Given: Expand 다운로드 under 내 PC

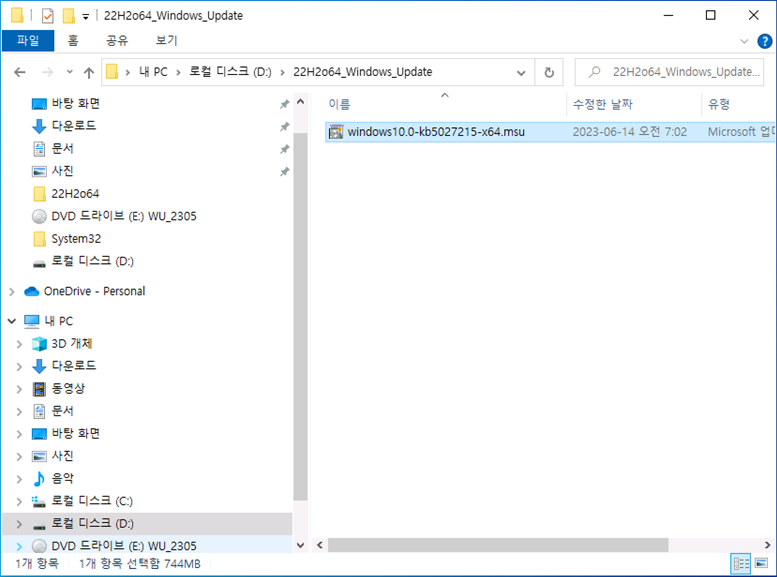Looking at the screenshot, I should pos(19,367).
